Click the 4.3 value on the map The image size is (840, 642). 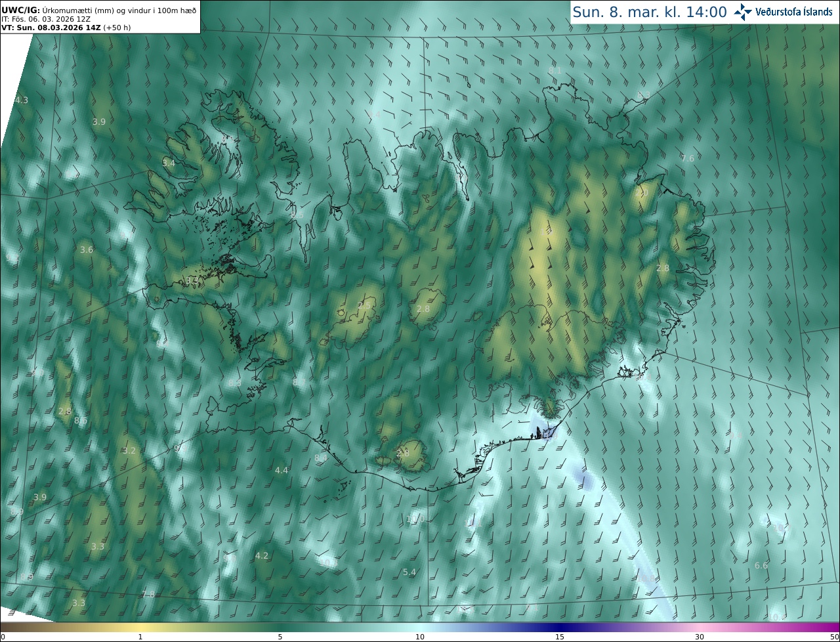tap(21, 100)
